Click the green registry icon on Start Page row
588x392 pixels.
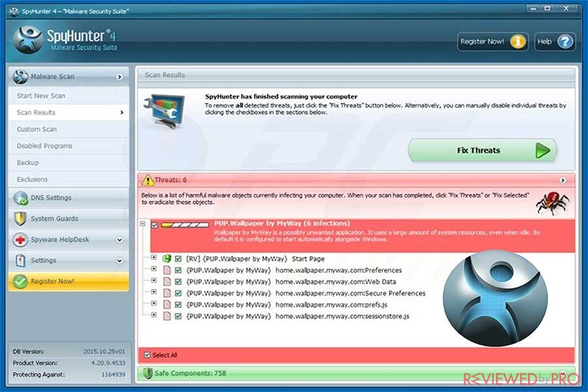tap(167, 259)
